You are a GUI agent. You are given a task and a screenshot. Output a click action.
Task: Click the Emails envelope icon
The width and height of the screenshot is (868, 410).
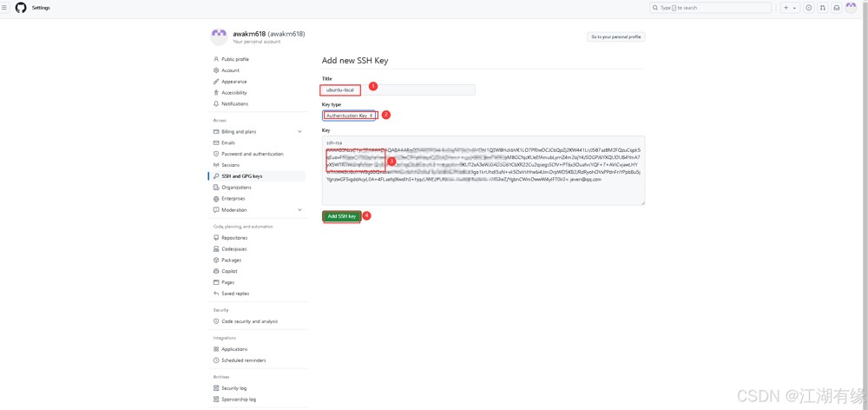pos(216,143)
